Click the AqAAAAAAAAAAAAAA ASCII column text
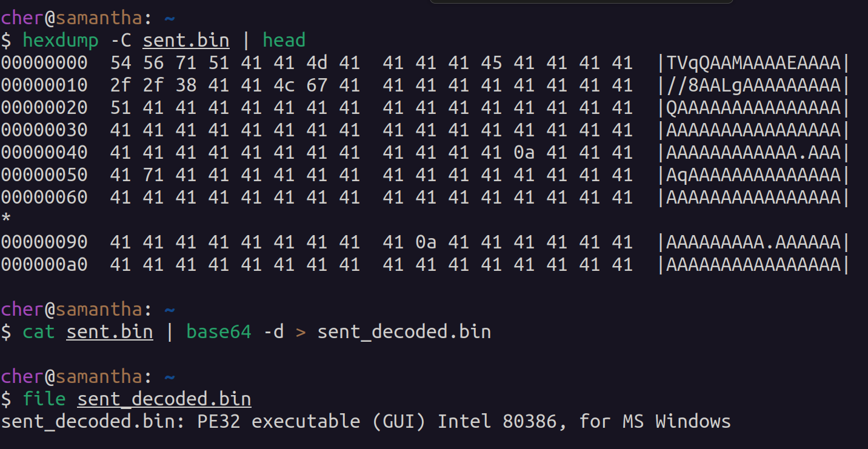This screenshot has height=449, width=868. point(753,175)
